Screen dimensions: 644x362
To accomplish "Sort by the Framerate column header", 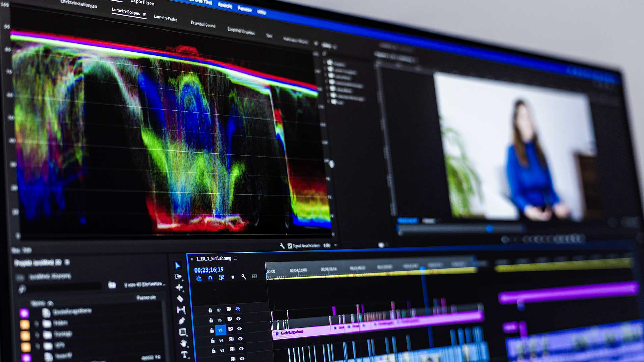I will point(146,298).
